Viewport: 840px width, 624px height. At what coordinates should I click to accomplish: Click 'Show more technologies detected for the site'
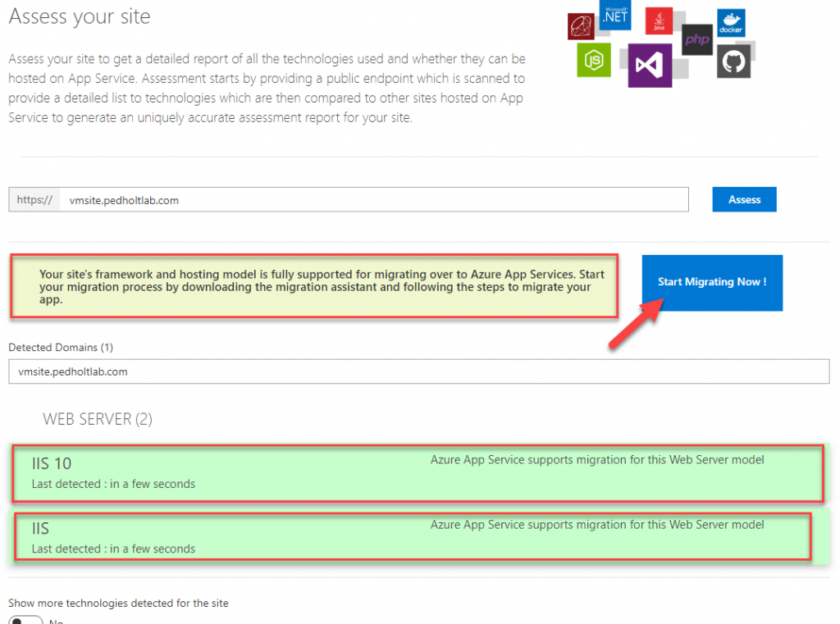click(x=118, y=604)
